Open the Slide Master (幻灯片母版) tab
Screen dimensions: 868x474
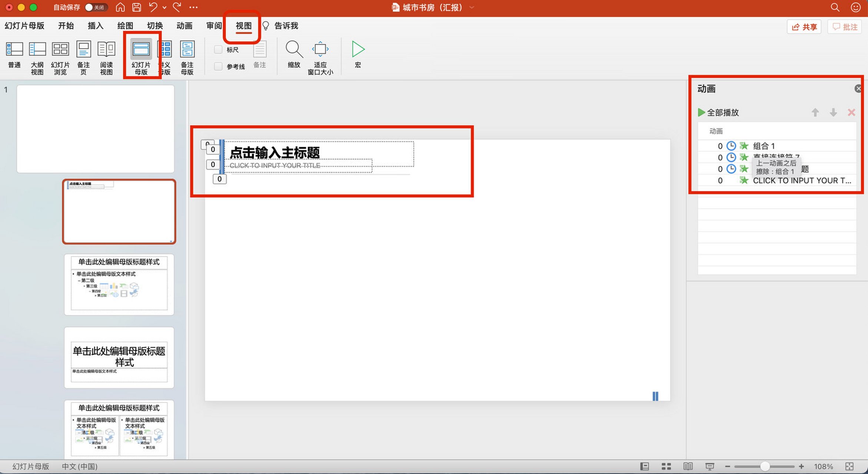click(x=24, y=26)
